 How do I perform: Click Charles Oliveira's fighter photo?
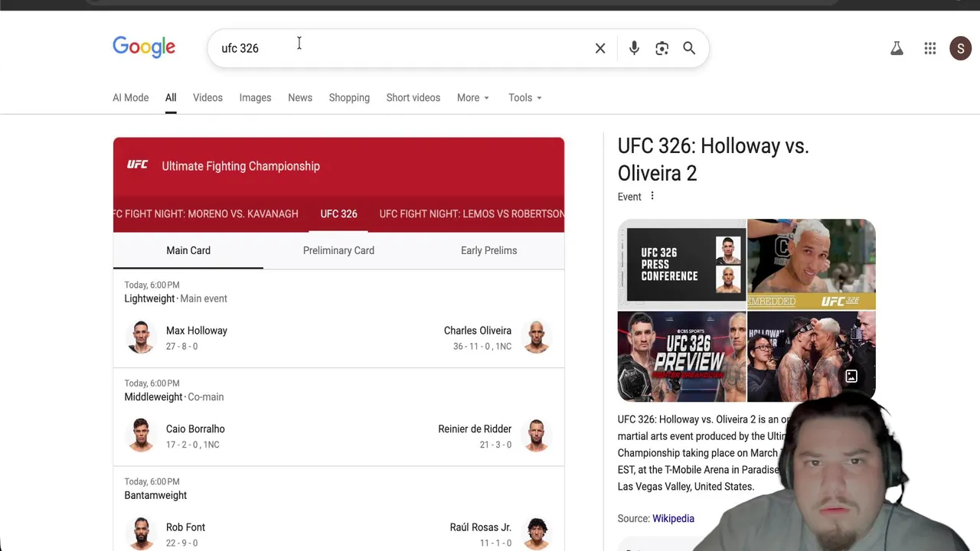[x=537, y=337]
